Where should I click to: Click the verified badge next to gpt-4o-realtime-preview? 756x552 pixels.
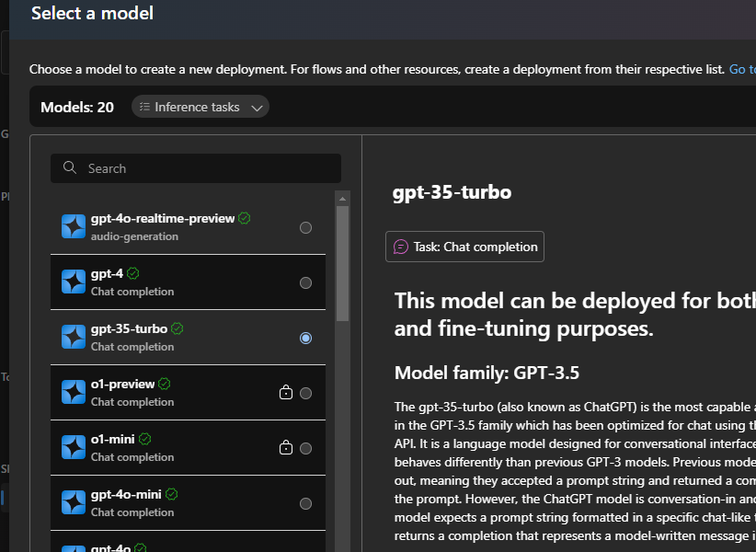[x=245, y=218]
